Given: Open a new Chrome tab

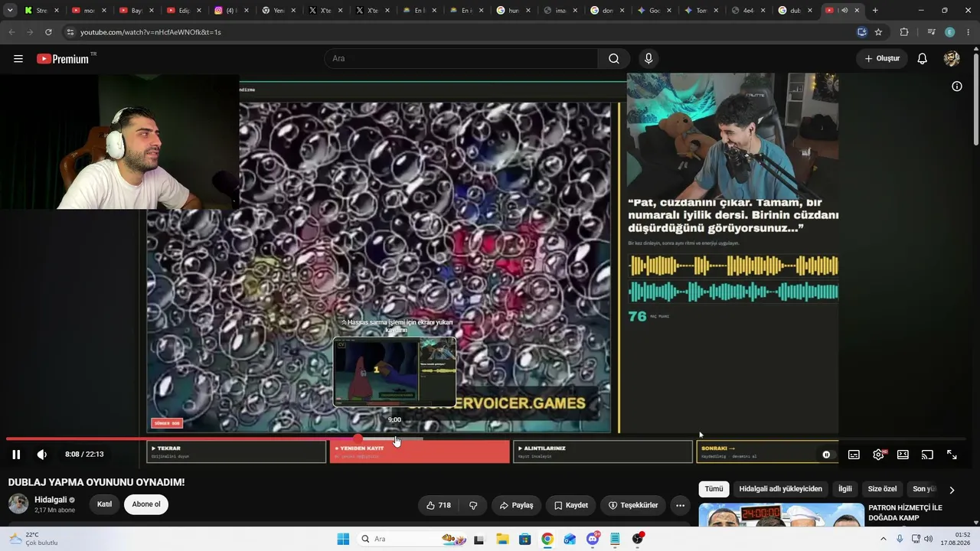Looking at the screenshot, I should (875, 11).
